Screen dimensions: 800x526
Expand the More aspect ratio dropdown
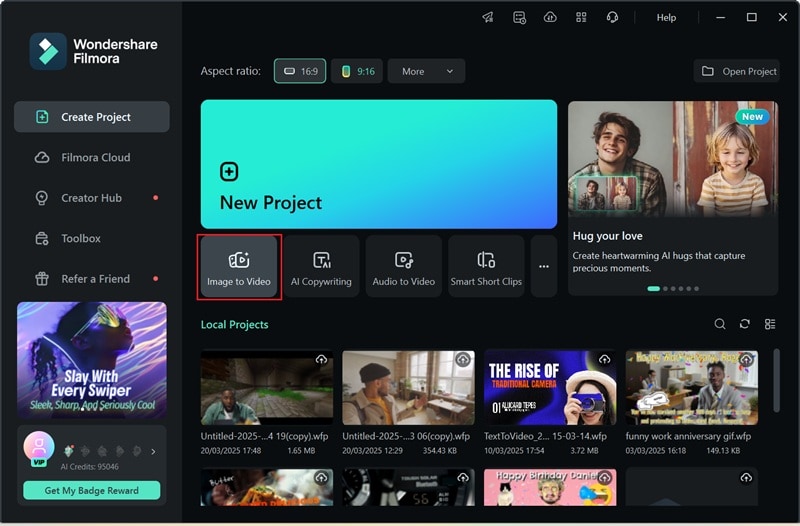pyautogui.click(x=427, y=71)
